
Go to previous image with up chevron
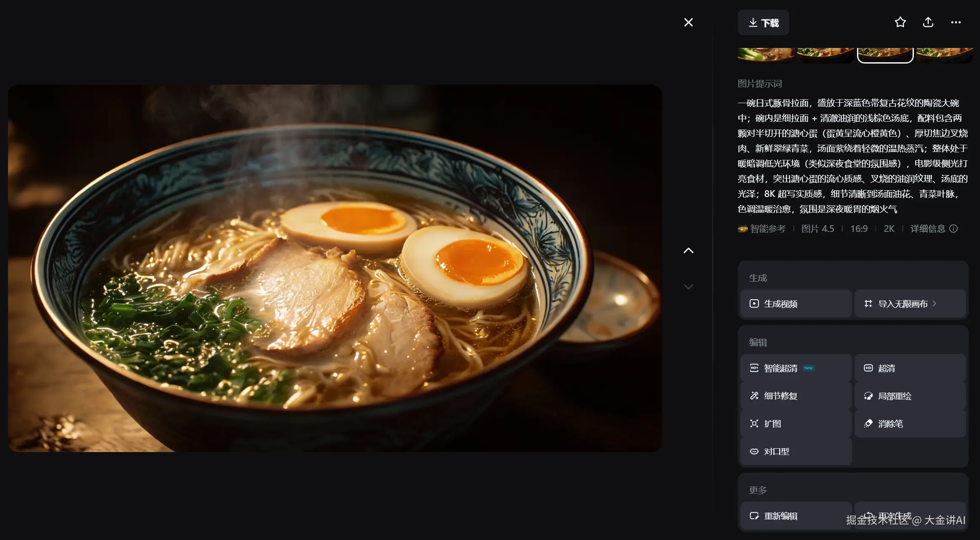[688, 251]
